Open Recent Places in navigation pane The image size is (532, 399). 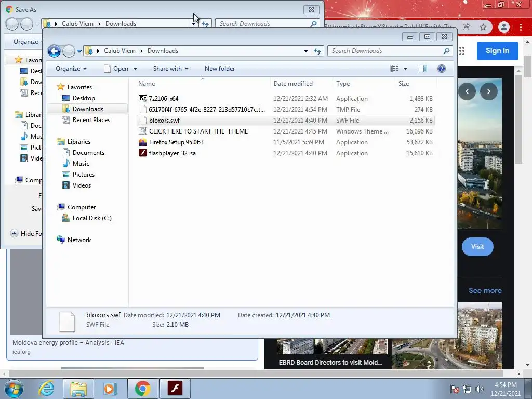coord(91,120)
